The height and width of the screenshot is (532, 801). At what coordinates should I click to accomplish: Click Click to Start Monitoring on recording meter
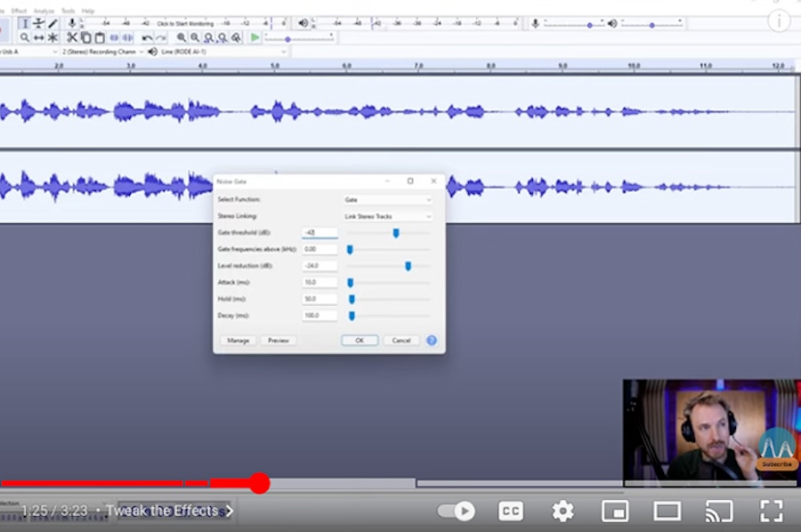pyautogui.click(x=185, y=23)
